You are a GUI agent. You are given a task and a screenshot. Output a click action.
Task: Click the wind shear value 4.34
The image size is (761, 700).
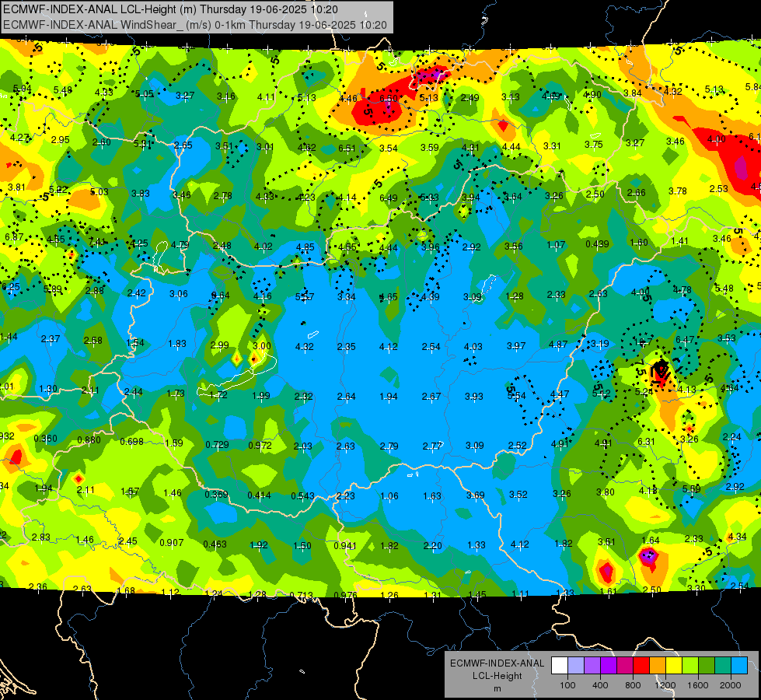(737, 537)
